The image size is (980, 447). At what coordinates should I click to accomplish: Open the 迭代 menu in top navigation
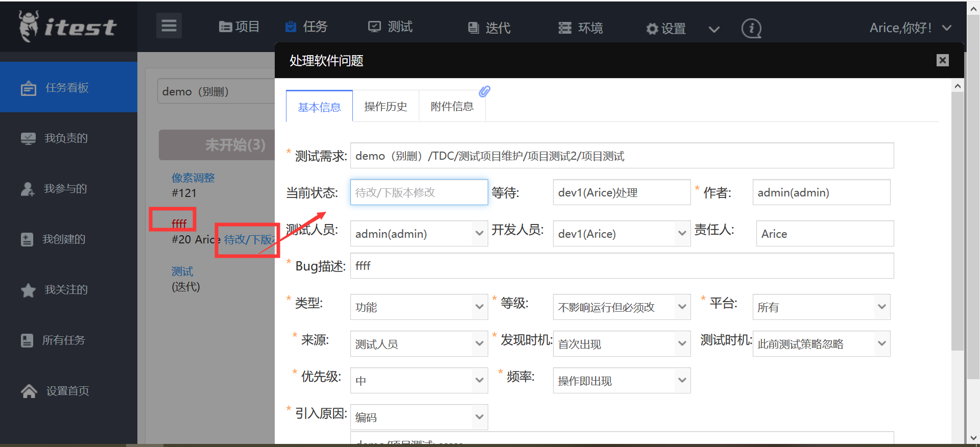(489, 28)
